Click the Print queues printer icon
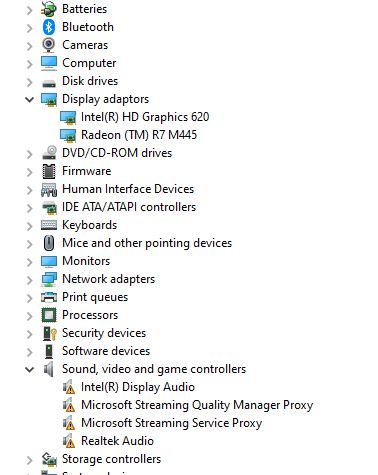The width and height of the screenshot is (378, 475). click(x=49, y=297)
